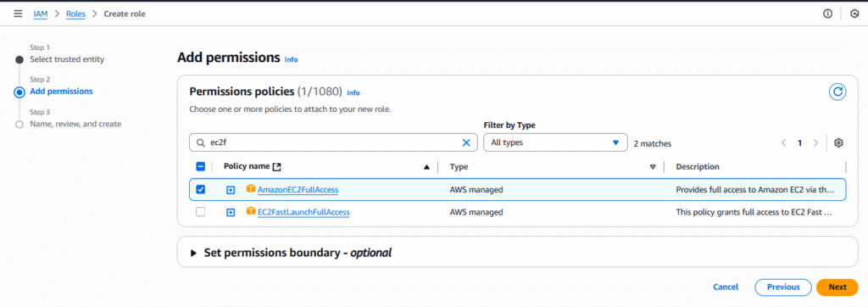Image resolution: width=868 pixels, height=307 pixels.
Task: Click AmazonEC2FullAccess AWS managed type cell
Action: 476,189
